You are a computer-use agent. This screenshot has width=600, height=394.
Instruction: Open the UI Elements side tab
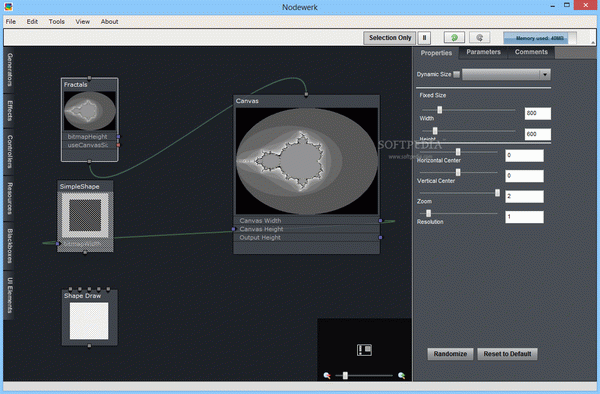tap(9, 295)
